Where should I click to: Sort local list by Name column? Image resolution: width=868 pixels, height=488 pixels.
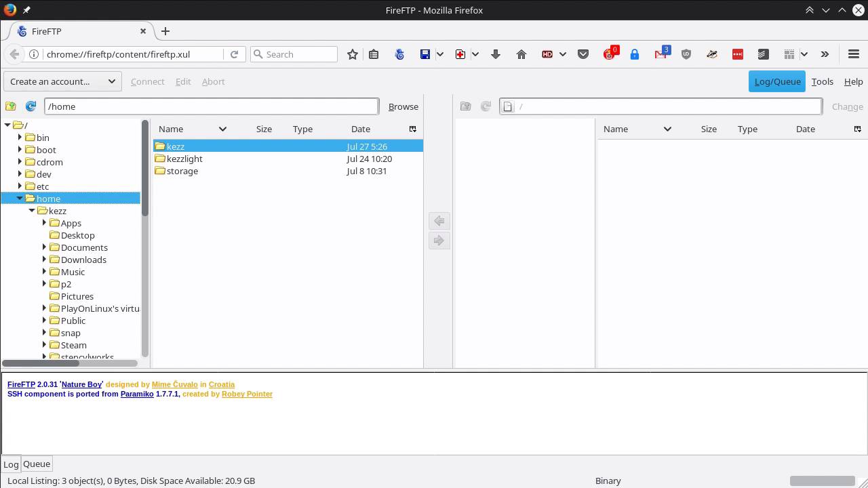193,129
